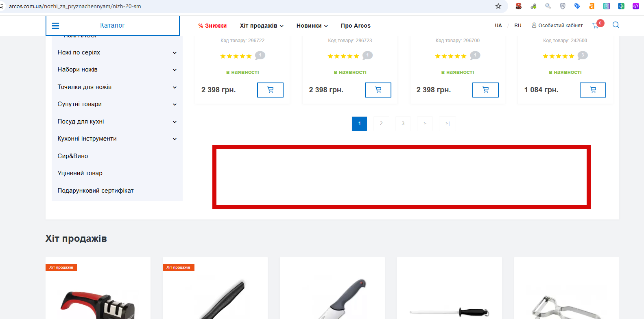Viewport: 644px width, 319px height.
Task: Open the Сир&Вино category
Action: (73, 156)
